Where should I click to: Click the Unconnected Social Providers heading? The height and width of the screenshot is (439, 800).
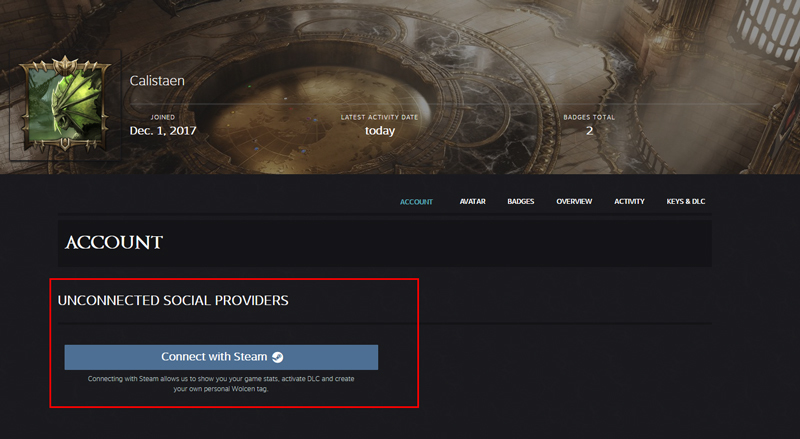tap(173, 300)
